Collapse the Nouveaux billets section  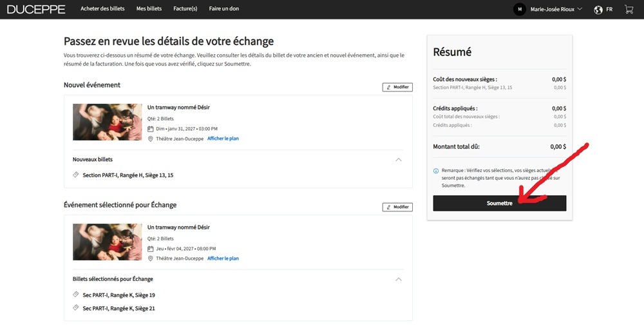(x=399, y=159)
